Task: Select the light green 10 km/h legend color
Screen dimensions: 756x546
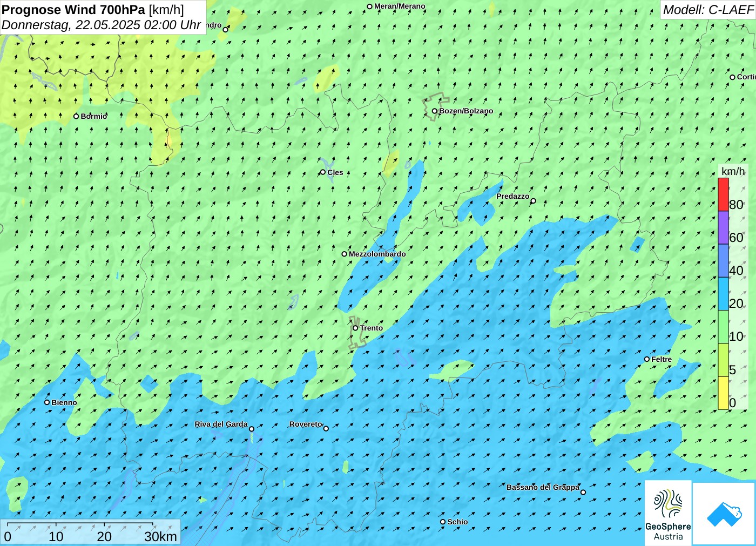Action: click(723, 327)
